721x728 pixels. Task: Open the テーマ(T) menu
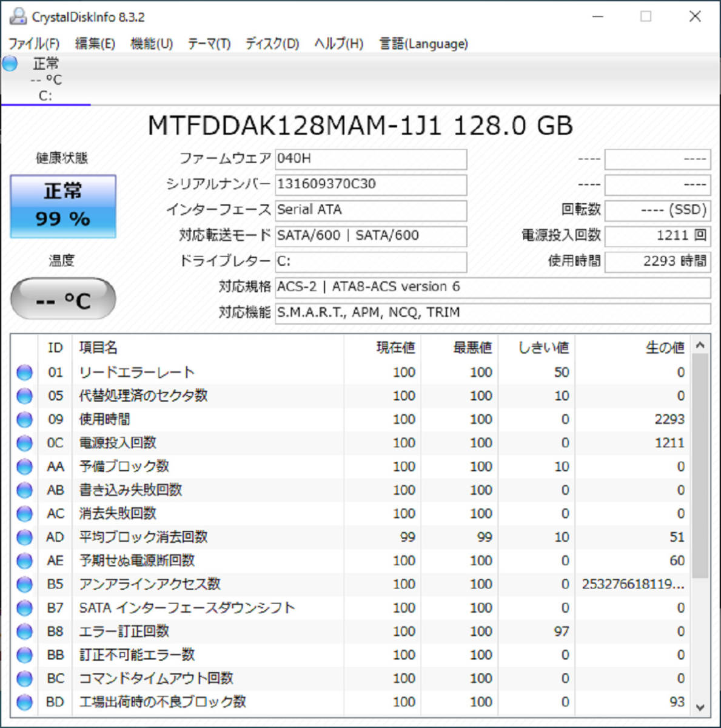[209, 44]
